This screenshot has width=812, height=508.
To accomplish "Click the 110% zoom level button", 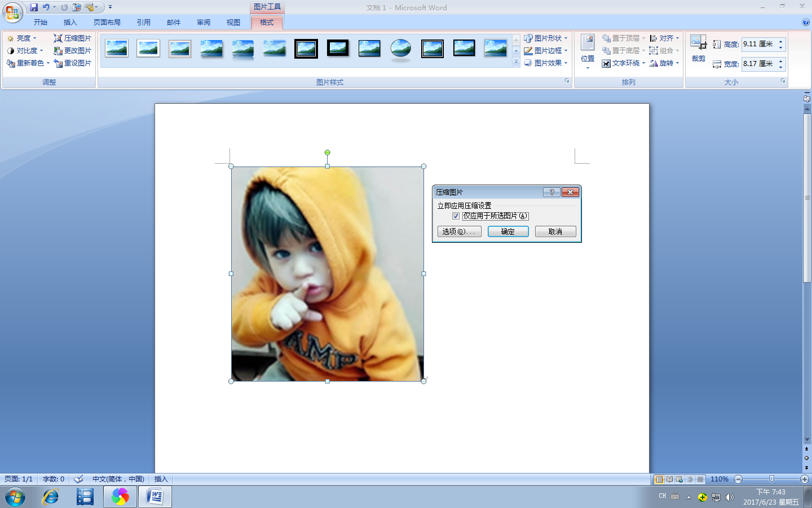I will point(719,479).
